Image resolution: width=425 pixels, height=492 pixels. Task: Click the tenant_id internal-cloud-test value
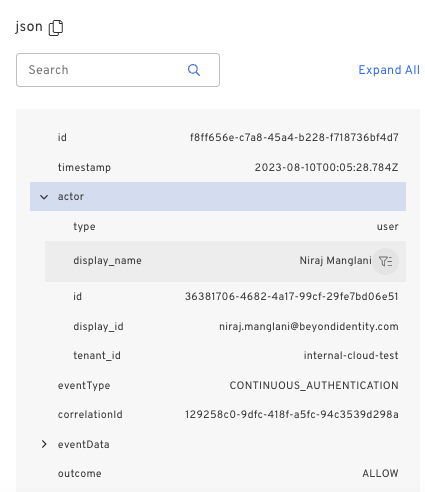coord(351,356)
